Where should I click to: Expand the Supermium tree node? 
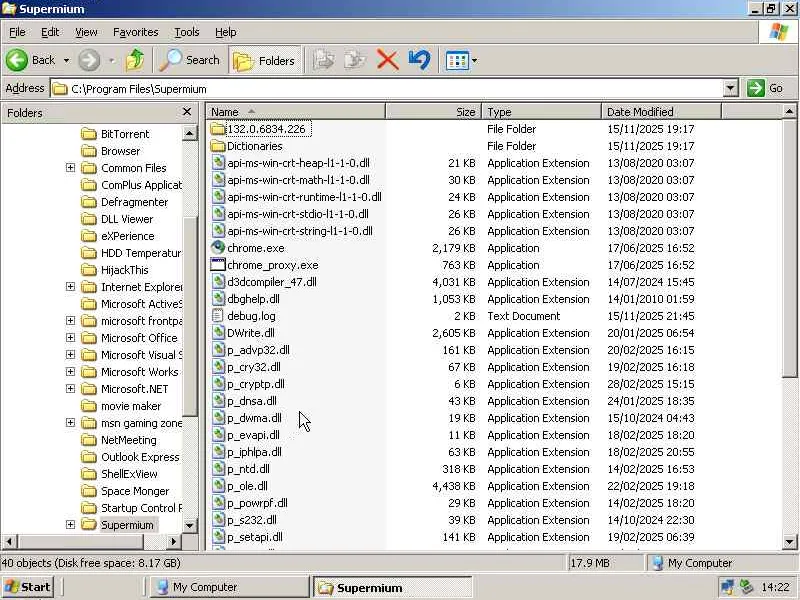click(70, 524)
